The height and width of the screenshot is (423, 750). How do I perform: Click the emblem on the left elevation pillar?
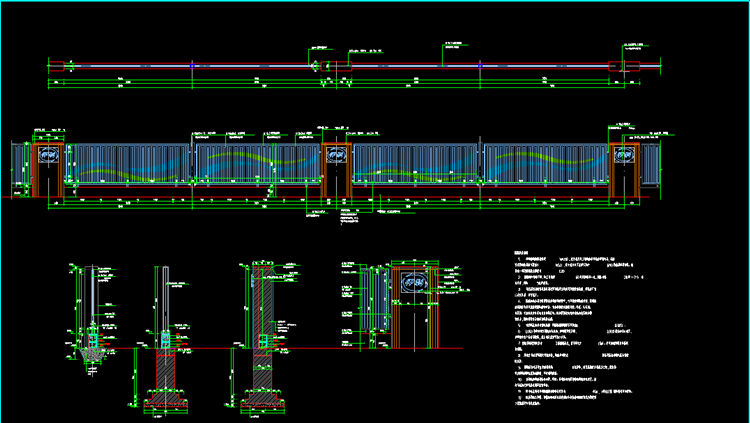[x=49, y=155]
